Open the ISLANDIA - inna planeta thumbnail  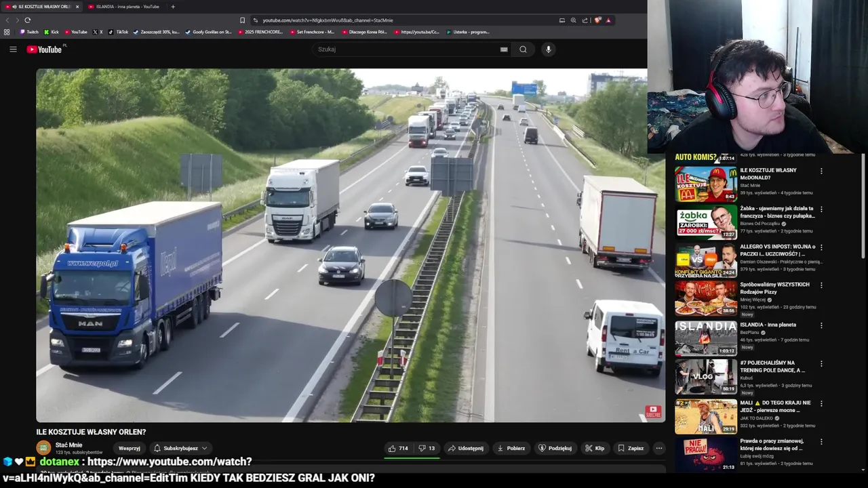click(x=706, y=338)
